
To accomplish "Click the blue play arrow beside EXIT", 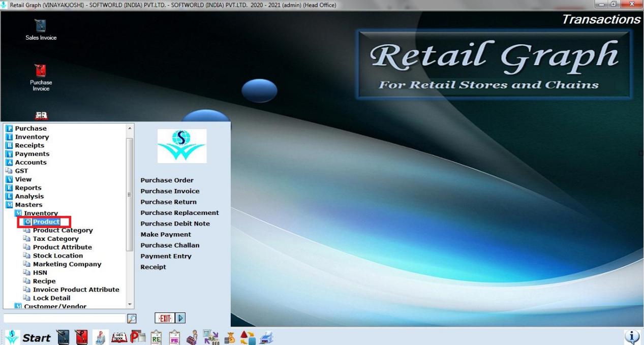I will click(x=180, y=318).
